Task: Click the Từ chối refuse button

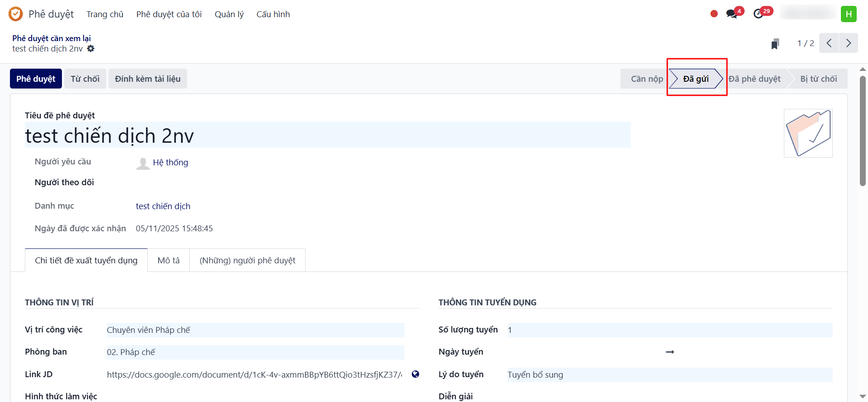Action: [x=85, y=79]
